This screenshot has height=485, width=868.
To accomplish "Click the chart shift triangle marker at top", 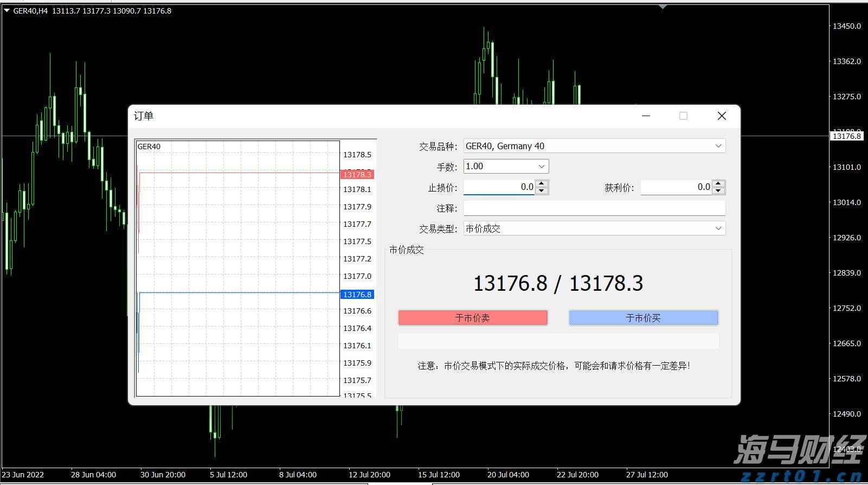I will point(663,7).
